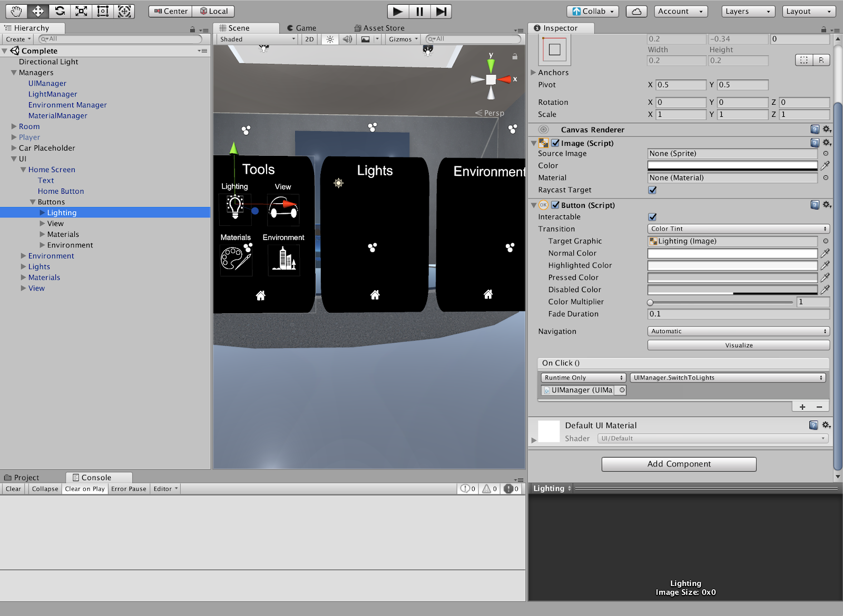The width and height of the screenshot is (843, 616).
Task: Expand the Room object in hierarchy
Action: click(x=14, y=126)
